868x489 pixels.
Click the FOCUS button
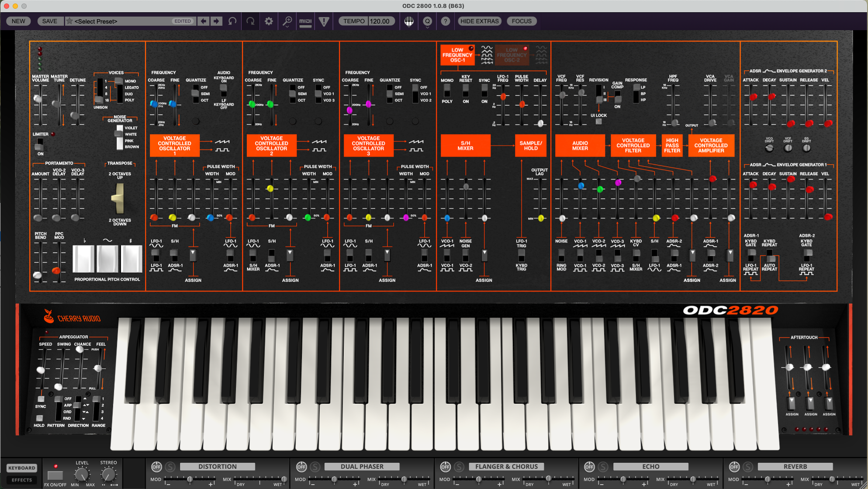point(522,21)
